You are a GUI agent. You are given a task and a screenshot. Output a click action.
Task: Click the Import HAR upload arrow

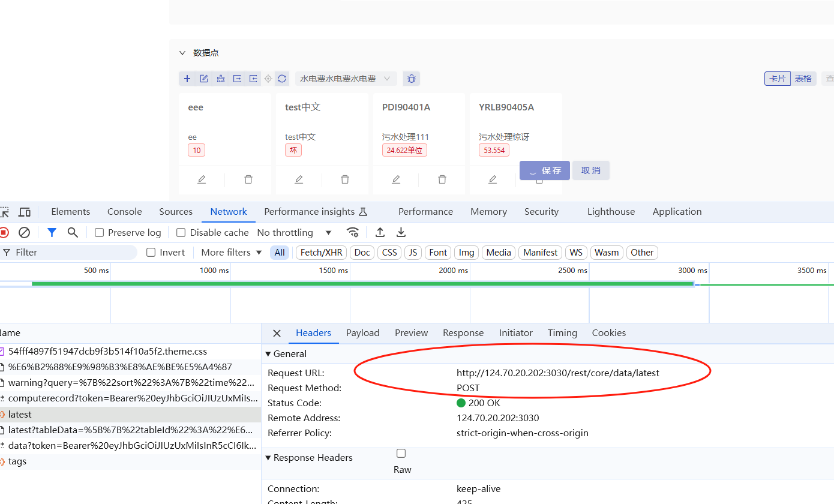point(380,233)
